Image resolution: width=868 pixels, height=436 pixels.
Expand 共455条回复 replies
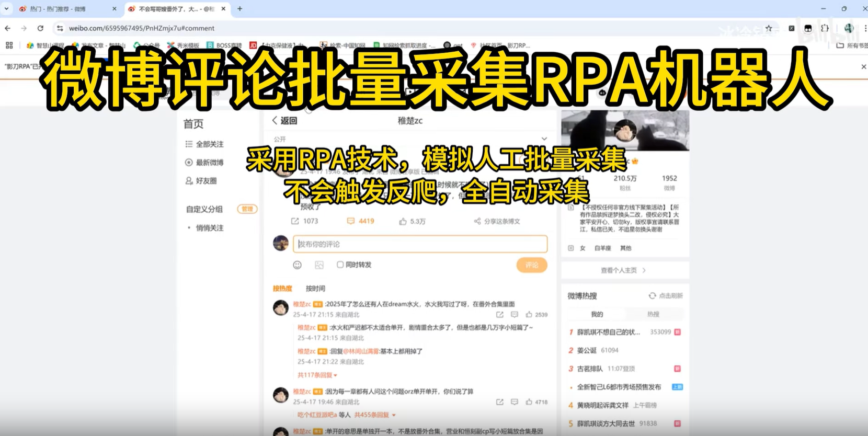coord(375,415)
